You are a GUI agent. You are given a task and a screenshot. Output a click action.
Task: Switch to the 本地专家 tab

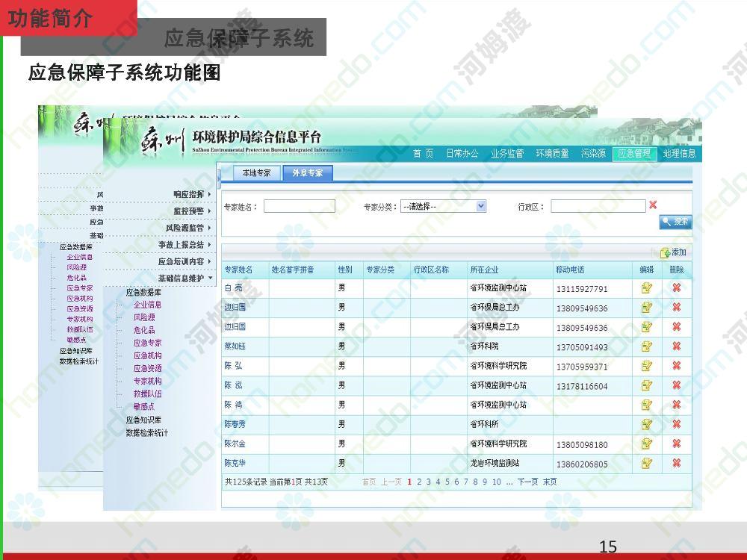(x=256, y=173)
